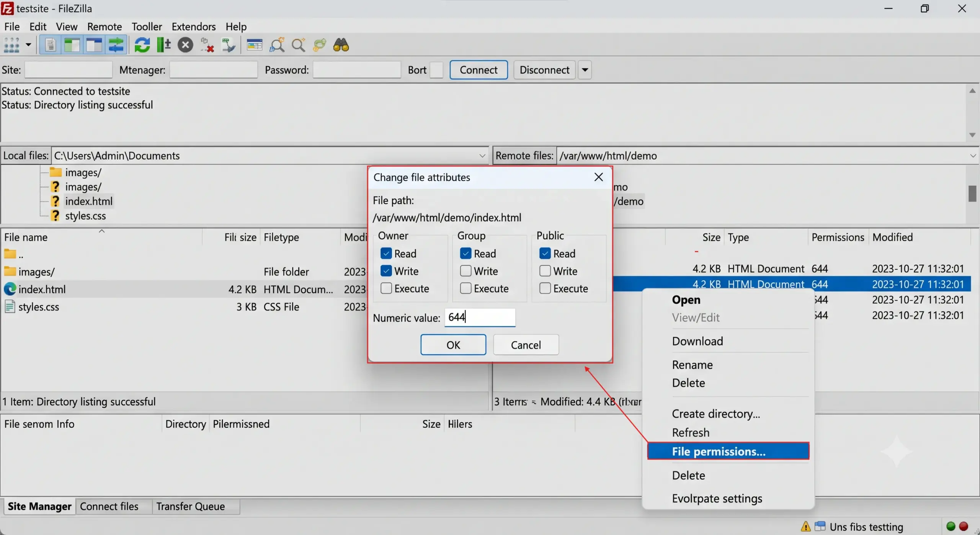The width and height of the screenshot is (980, 535).
Task: Cancel current operation with the X icon
Action: tap(185, 45)
